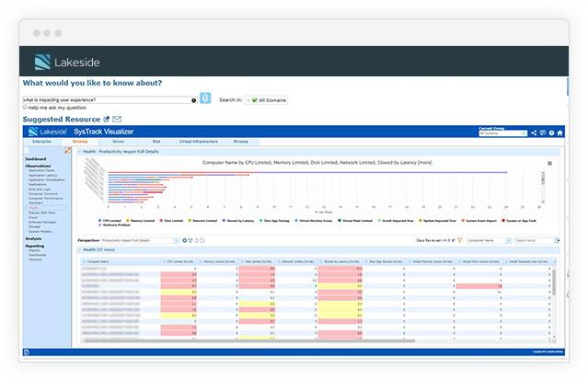This screenshot has width=588, height=381.
Task: Open the help question mark icon
Action: [551, 133]
